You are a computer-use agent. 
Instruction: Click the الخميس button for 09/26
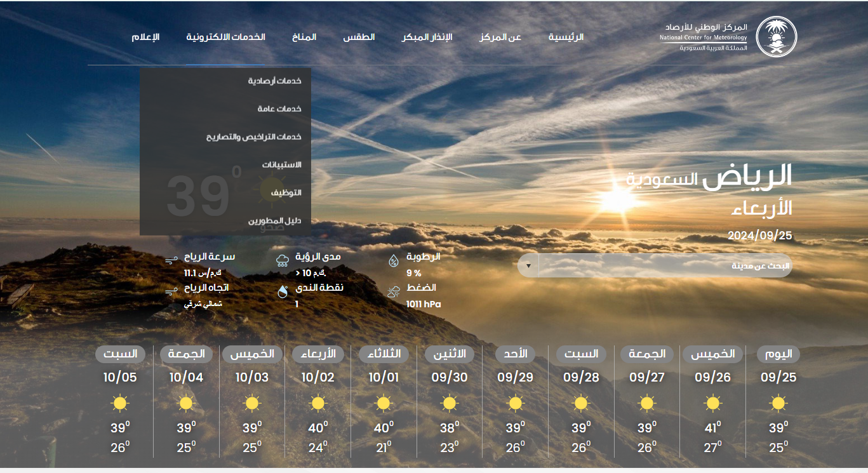(x=712, y=354)
